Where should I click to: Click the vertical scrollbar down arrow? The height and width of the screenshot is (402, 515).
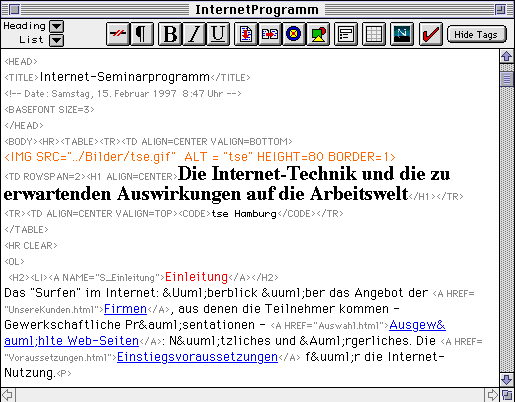pyautogui.click(x=507, y=380)
